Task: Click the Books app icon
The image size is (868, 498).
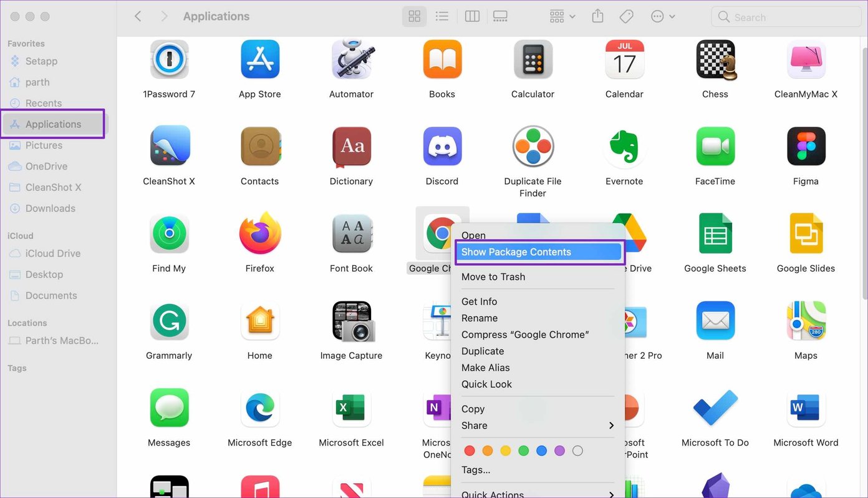Action: [x=442, y=60]
